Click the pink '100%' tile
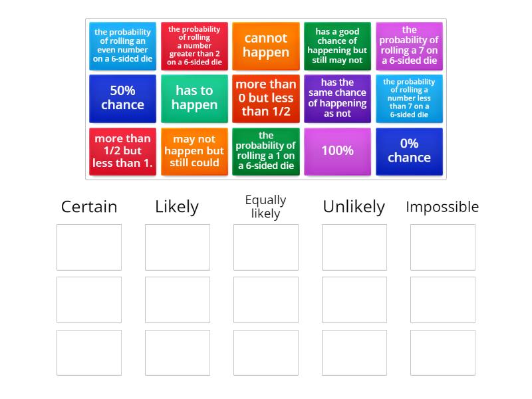 [337, 151]
